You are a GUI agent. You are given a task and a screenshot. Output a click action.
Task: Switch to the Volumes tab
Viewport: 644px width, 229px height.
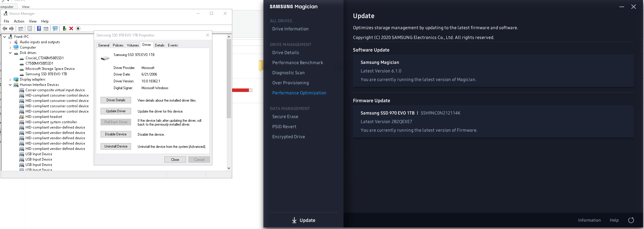[133, 45]
